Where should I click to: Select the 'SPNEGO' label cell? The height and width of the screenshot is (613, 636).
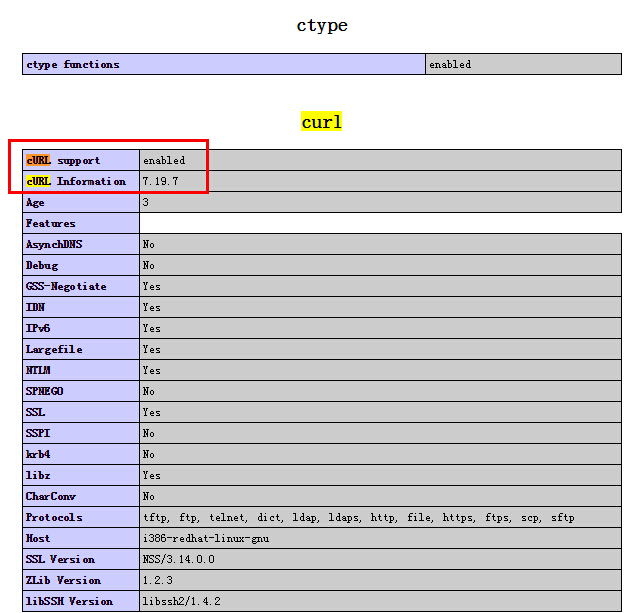click(81, 391)
